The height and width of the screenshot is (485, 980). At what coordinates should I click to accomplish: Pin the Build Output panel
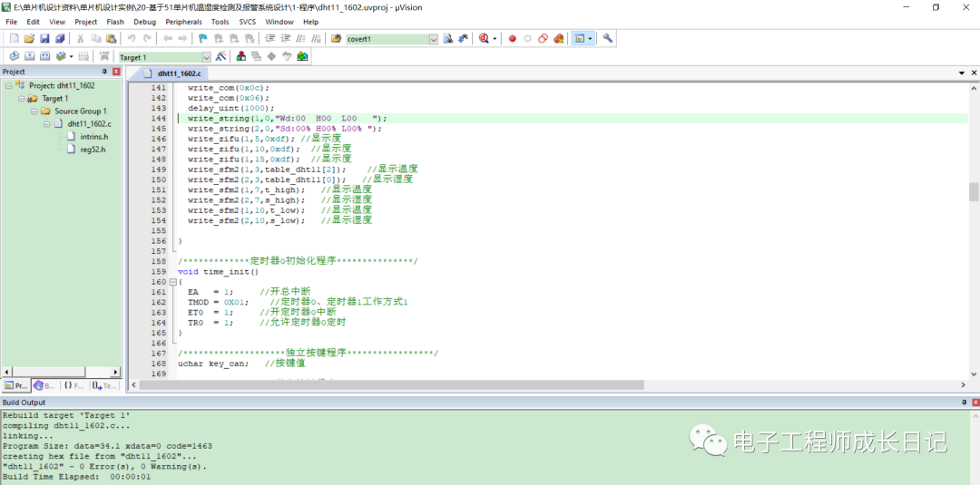pos(963,403)
